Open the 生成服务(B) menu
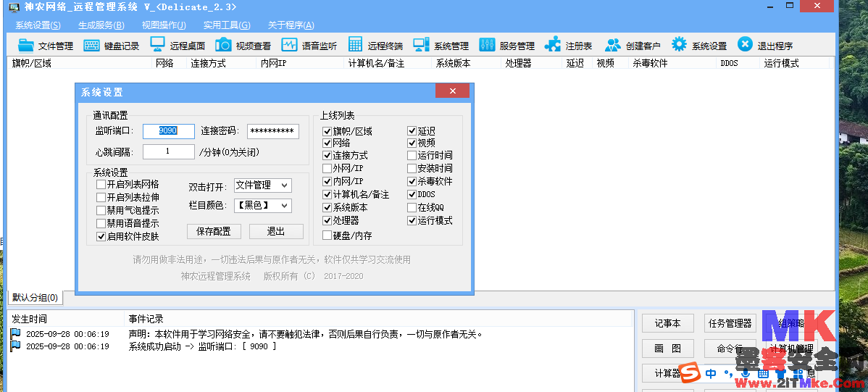The width and height of the screenshot is (868, 392). click(x=101, y=25)
